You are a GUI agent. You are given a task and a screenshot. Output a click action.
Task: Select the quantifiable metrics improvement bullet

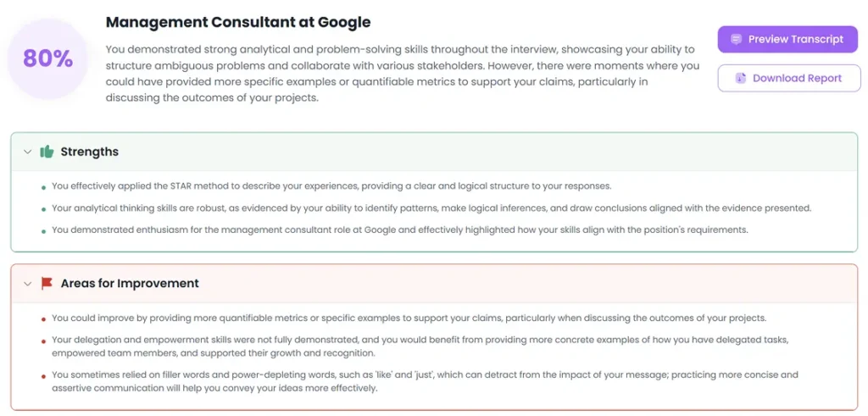point(409,318)
